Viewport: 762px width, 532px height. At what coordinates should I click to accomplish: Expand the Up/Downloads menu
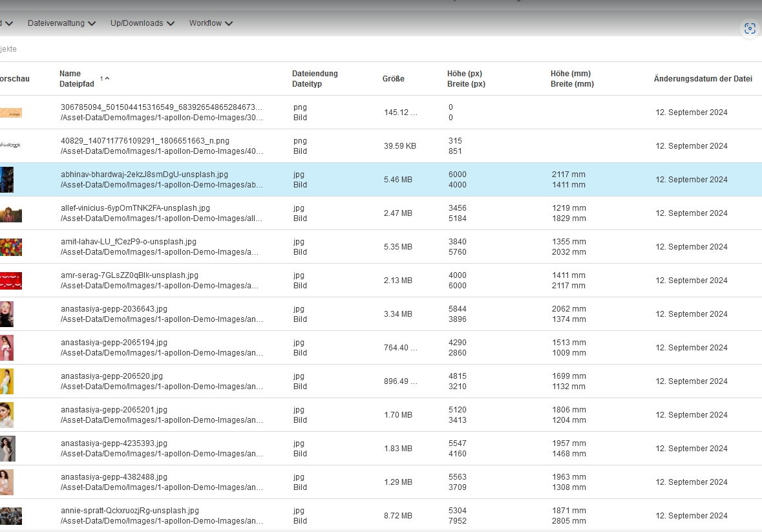pyautogui.click(x=142, y=23)
